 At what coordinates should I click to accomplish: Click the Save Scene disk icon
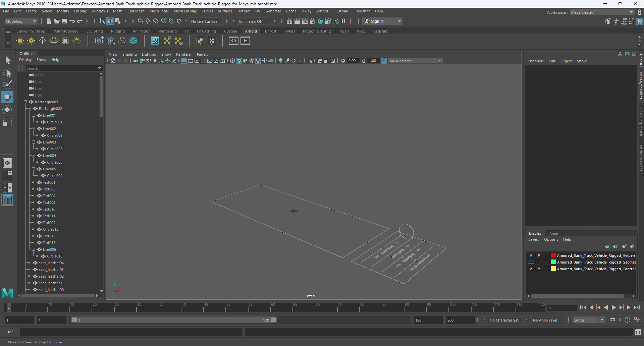point(64,21)
